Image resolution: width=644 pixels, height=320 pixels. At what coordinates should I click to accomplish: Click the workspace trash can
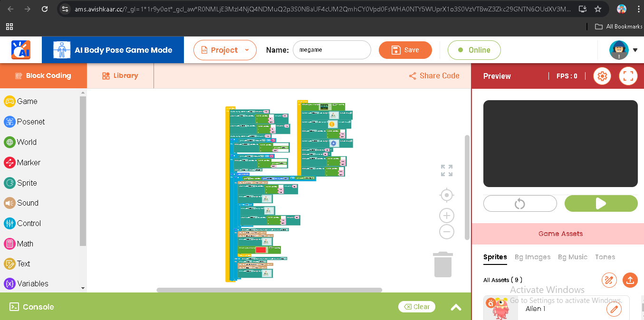[x=443, y=264]
